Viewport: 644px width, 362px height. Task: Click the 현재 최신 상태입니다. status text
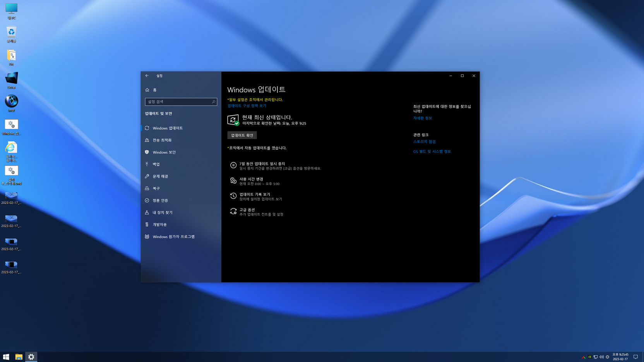click(267, 117)
